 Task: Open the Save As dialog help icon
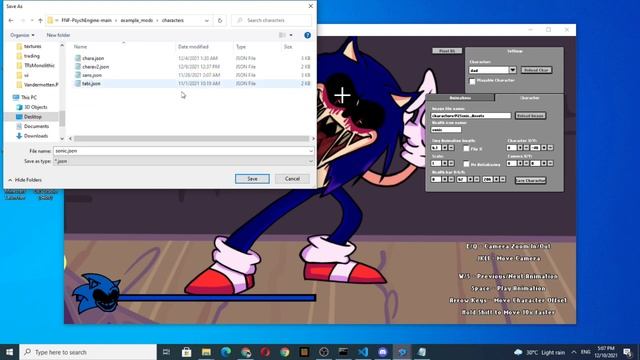click(x=307, y=35)
